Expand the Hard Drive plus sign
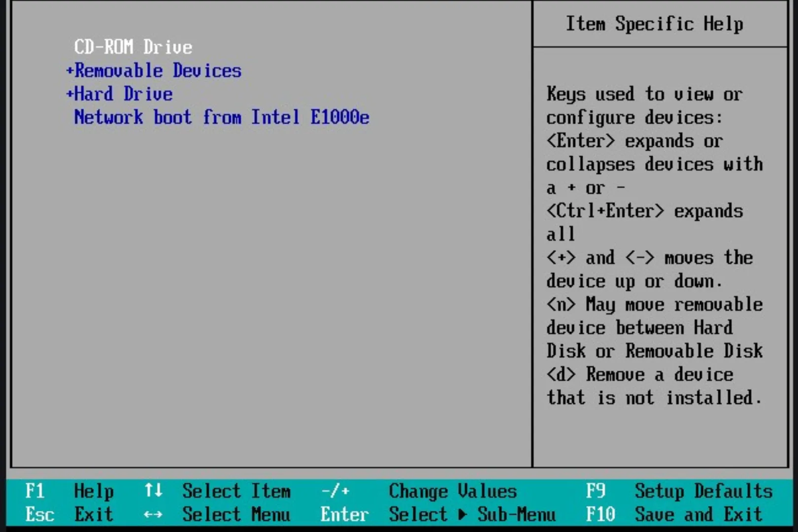 point(69,94)
